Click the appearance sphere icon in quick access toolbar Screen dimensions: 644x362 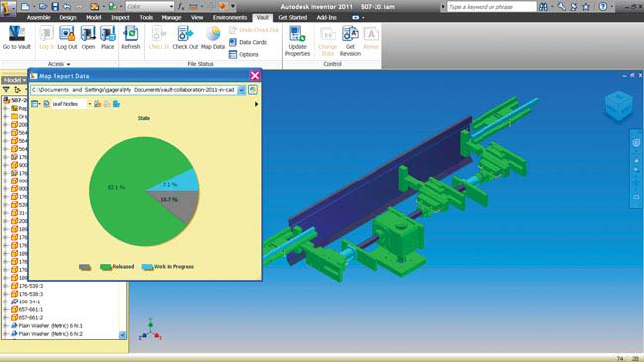pos(223,7)
